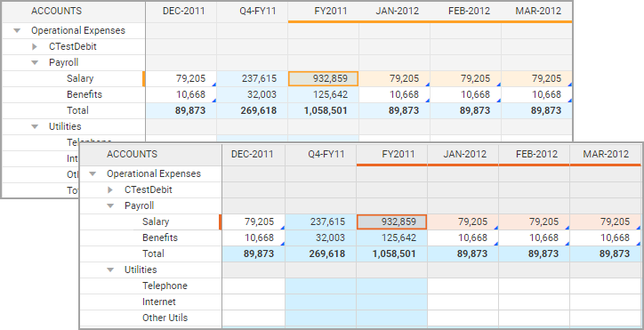Select Benefits FY2011 cell 125,642 in back grid

tap(323, 94)
